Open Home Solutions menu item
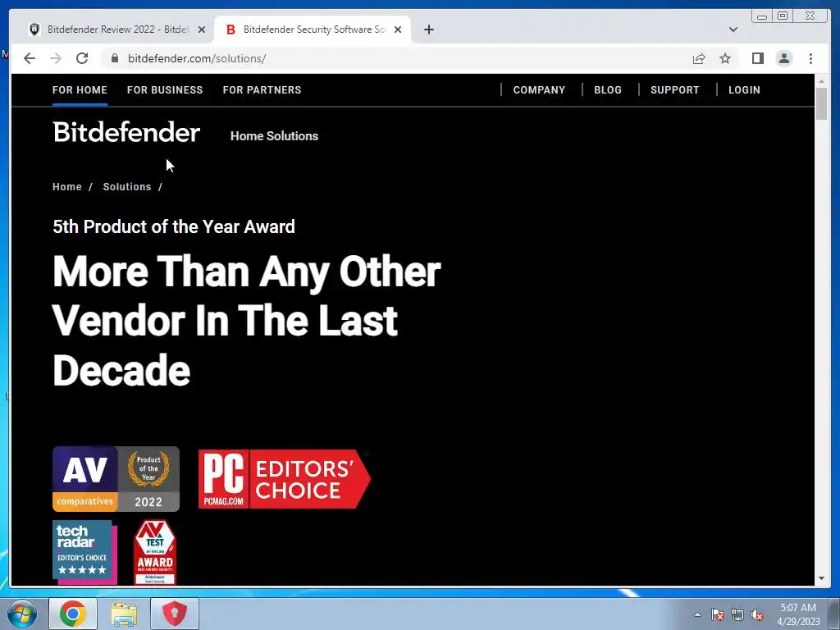Viewport: 840px width, 630px height. [x=274, y=136]
